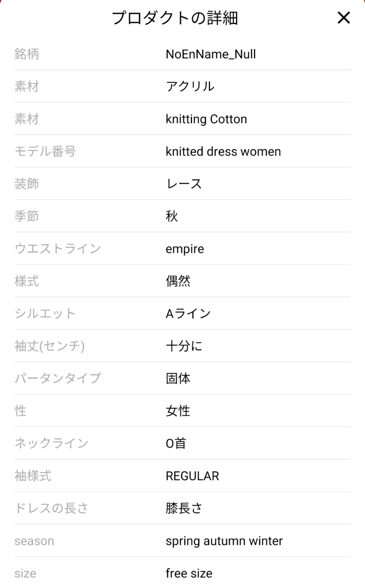Tap the Aライン silhouette value
The height and width of the screenshot is (588, 365).
[x=188, y=314]
